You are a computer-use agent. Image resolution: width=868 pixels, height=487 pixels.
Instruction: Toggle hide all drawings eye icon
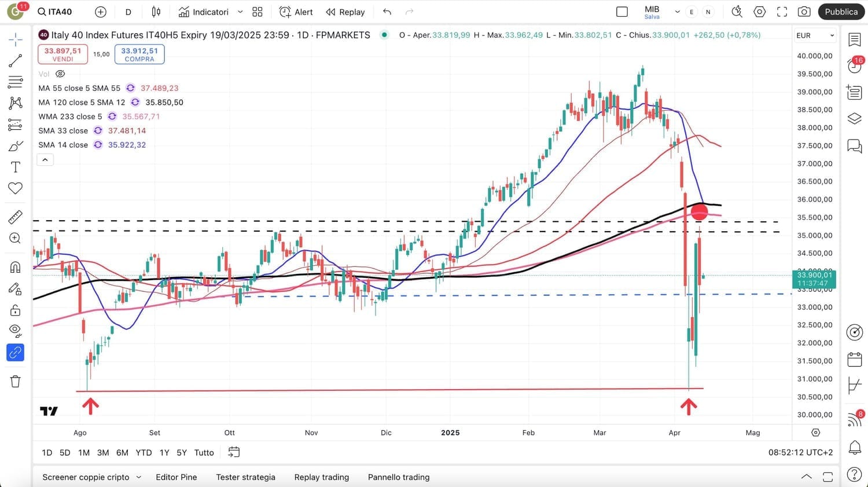15,331
